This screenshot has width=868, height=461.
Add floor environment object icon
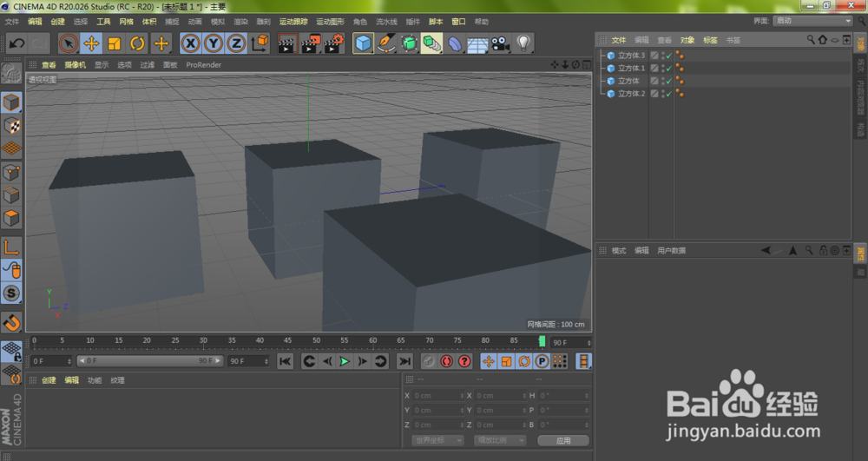point(477,43)
